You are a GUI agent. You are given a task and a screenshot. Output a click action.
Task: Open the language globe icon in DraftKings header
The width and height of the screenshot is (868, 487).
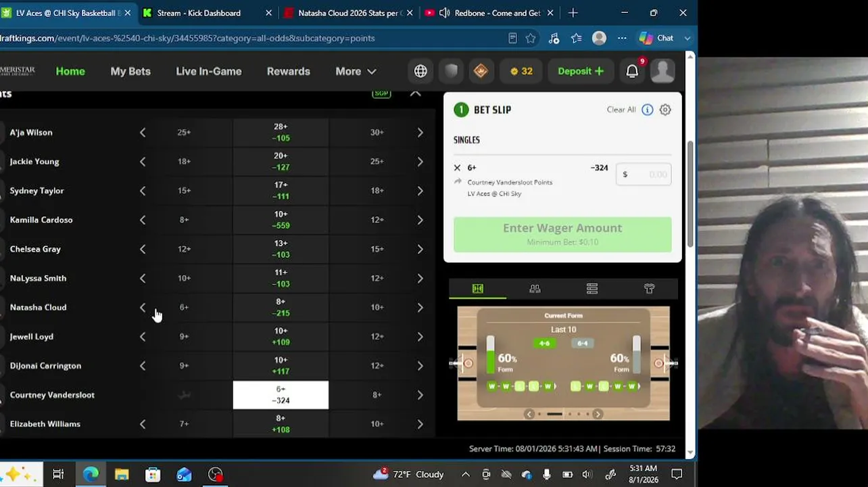click(420, 71)
